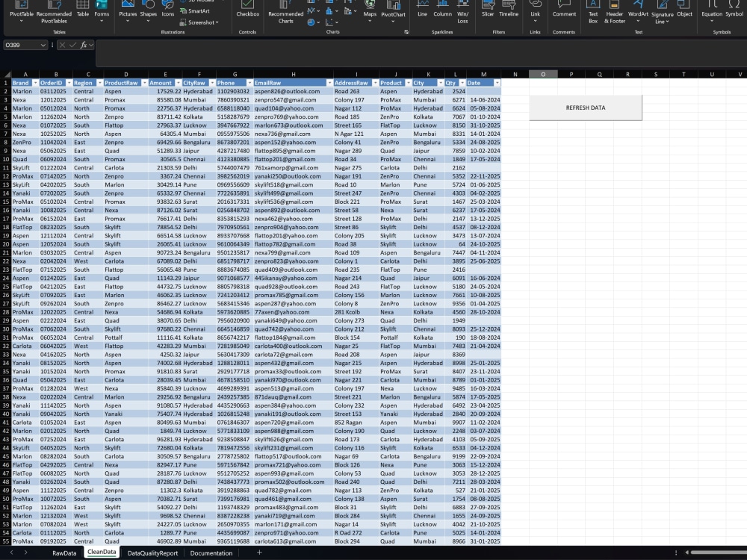The height and width of the screenshot is (560, 747).
Task: Add a Comment from the ribbon
Action: 564,9
